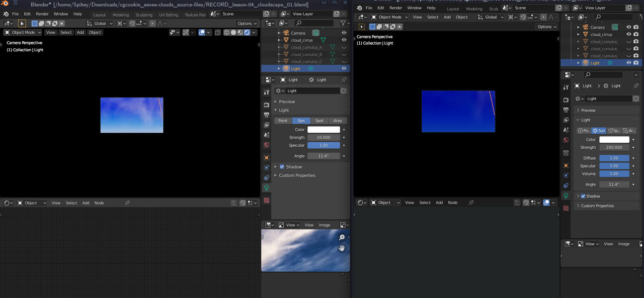The width and height of the screenshot is (644, 298).
Task: Open Texture properties tab in left window
Action: pyautogui.click(x=267, y=200)
